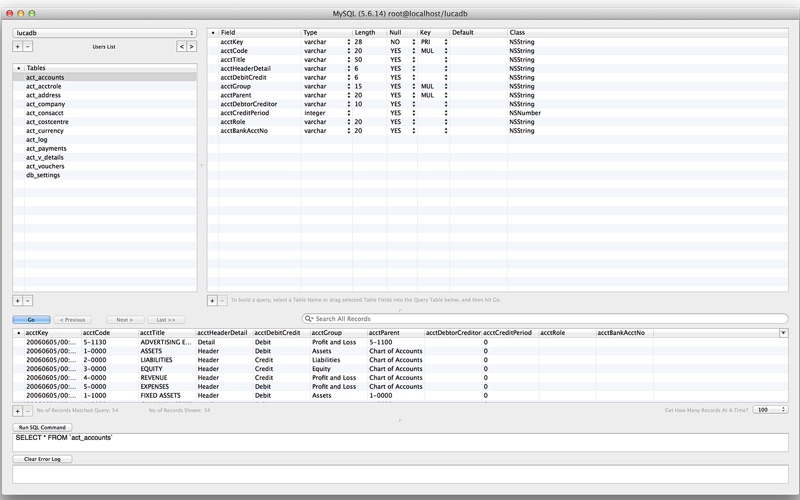Open the results column chooser dropdown arrow

pyautogui.click(x=783, y=333)
